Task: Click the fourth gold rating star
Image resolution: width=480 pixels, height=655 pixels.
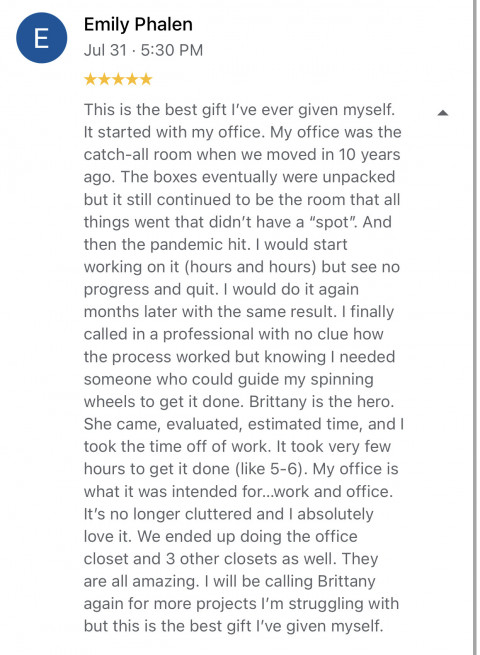Action: point(132,79)
